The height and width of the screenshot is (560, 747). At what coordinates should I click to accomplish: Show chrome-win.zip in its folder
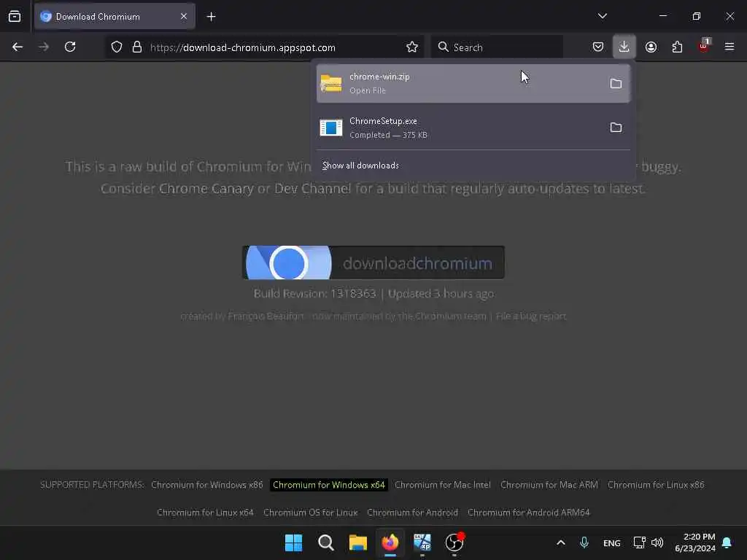click(616, 83)
